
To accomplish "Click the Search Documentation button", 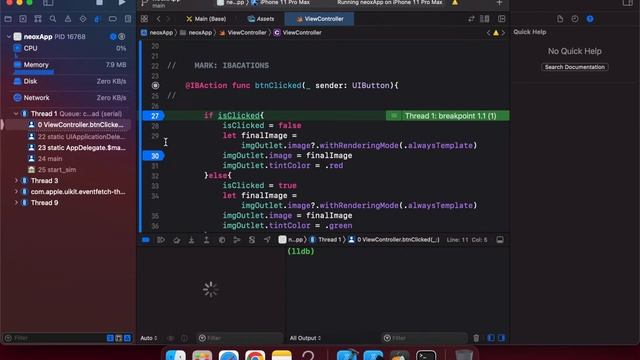I will tap(575, 67).
